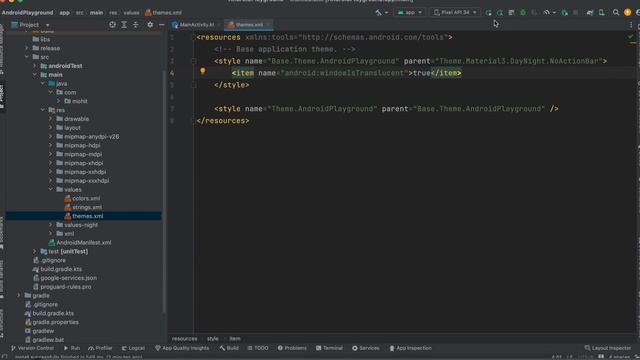640x360 pixels.
Task: Open the Pixel API 34 device dropdown
Action: 455,13
